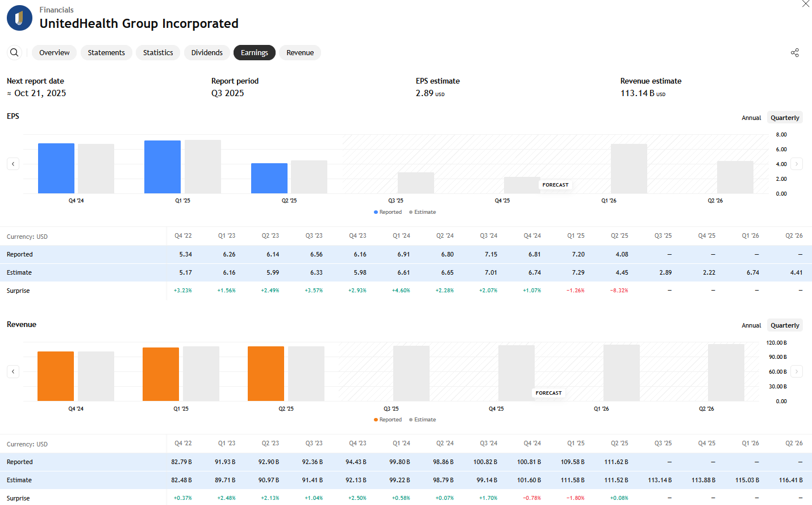Go to next quarters in EPS chart
Screen dimensions: 812x505
(797, 164)
